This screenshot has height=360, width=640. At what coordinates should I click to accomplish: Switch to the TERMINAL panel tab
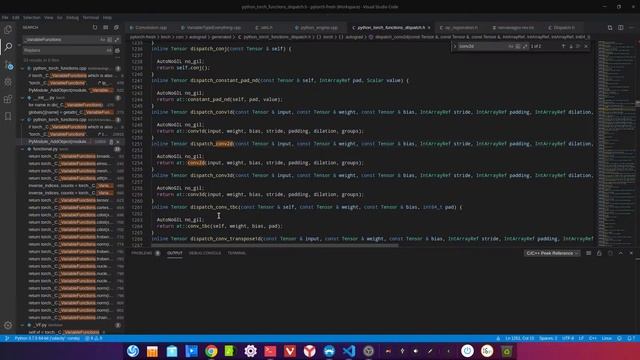coord(237,253)
